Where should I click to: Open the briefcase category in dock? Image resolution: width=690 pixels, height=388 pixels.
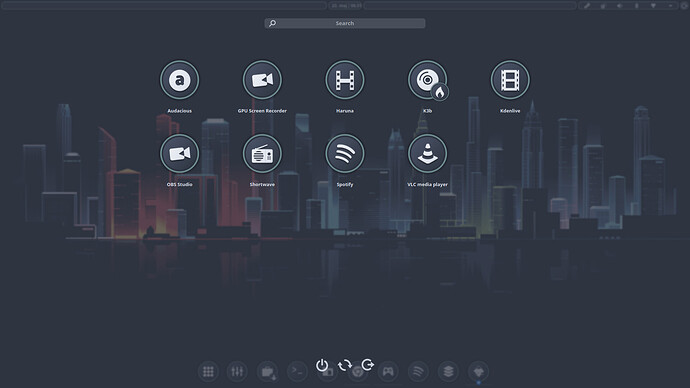267,372
